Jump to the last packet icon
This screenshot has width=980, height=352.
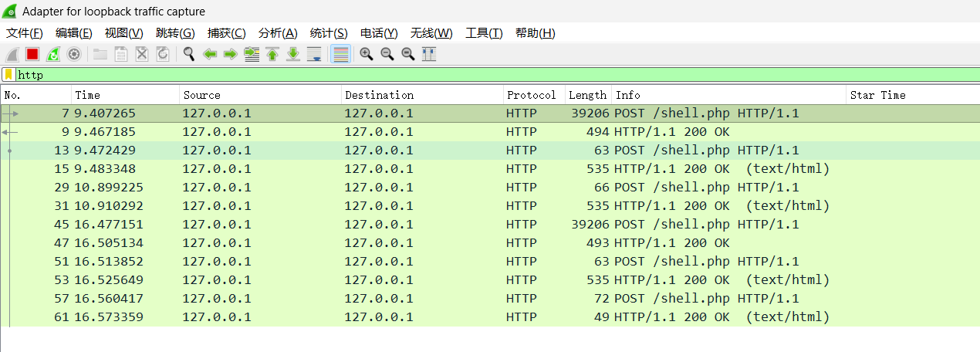pos(293,54)
